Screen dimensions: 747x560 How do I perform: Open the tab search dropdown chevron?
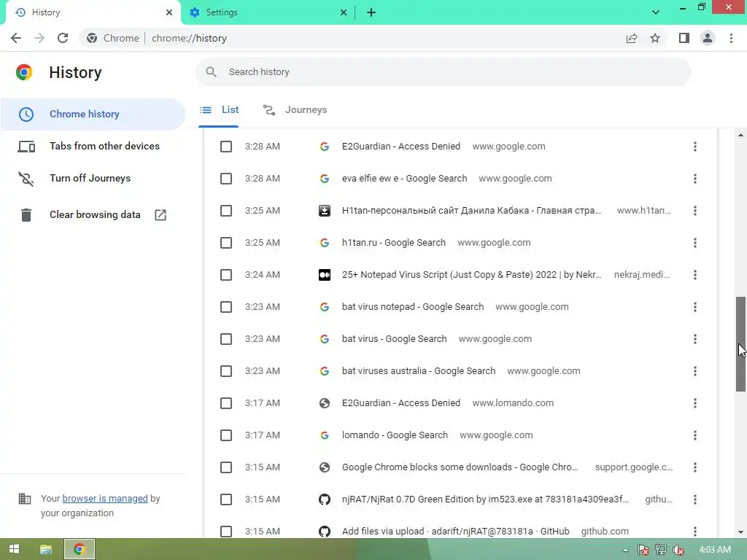click(x=656, y=12)
